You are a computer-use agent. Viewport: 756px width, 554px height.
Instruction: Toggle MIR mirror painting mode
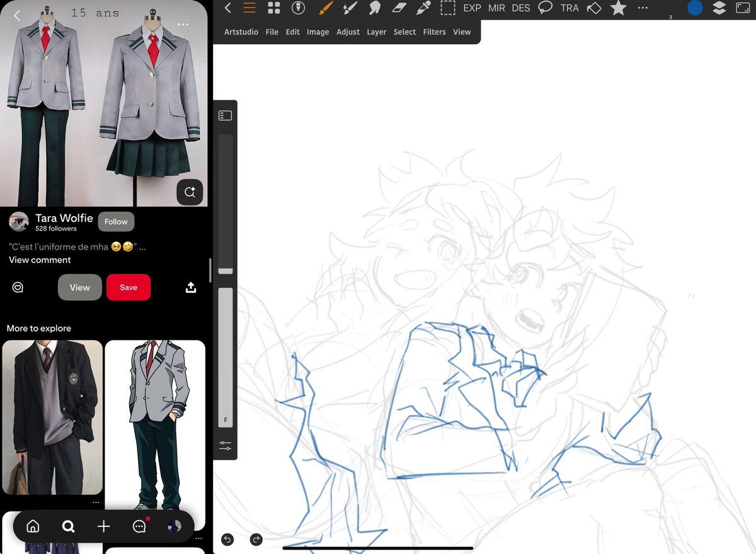point(496,8)
